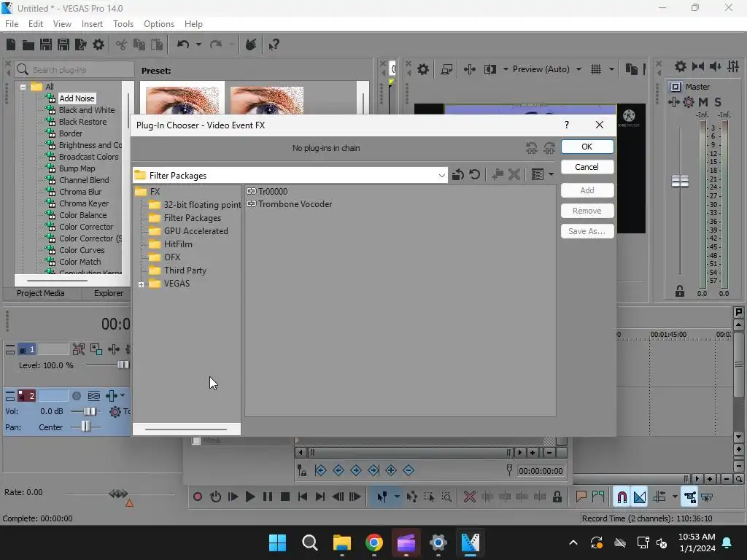
Task: Click the Record button in transport bar
Action: coord(197,497)
